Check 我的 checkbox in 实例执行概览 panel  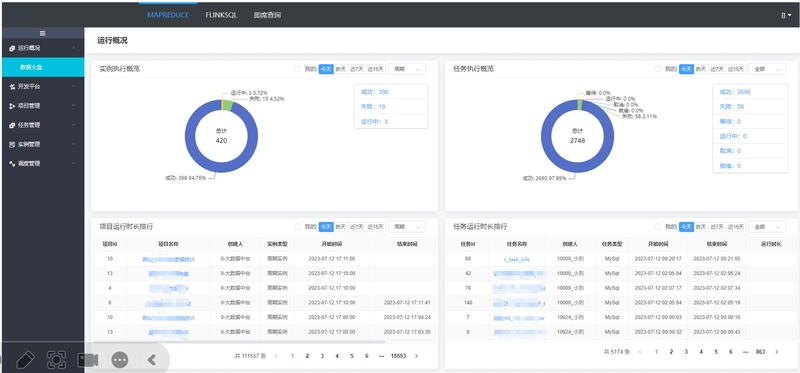pos(297,69)
